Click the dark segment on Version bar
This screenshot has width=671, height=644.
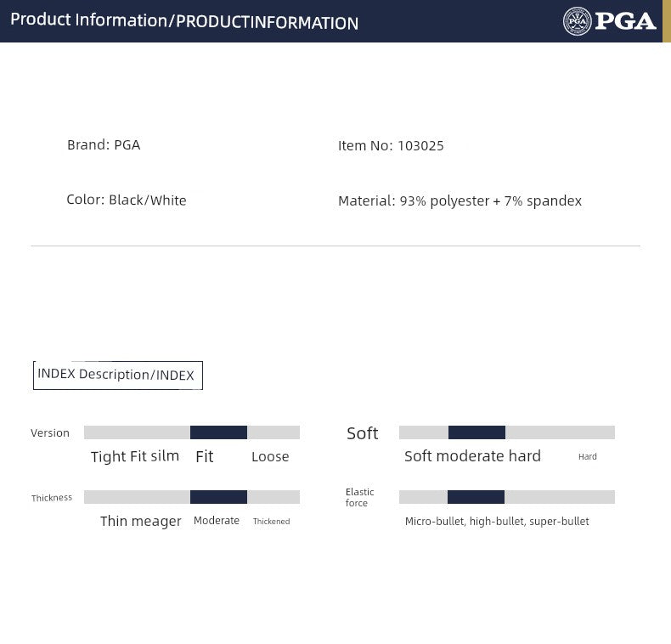218,432
